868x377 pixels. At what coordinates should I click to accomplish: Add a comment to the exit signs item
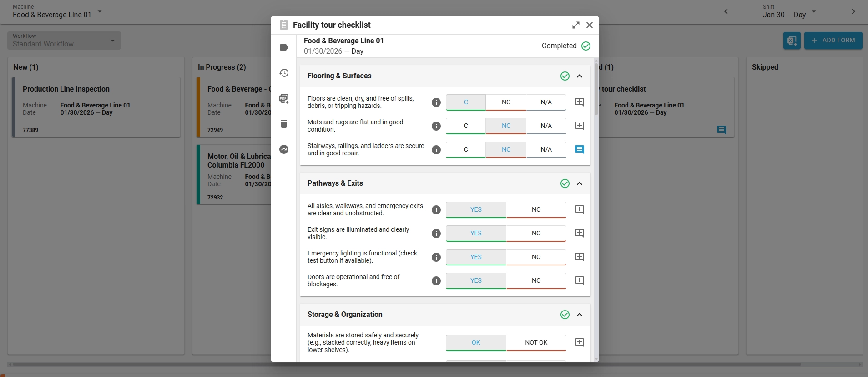tap(580, 233)
